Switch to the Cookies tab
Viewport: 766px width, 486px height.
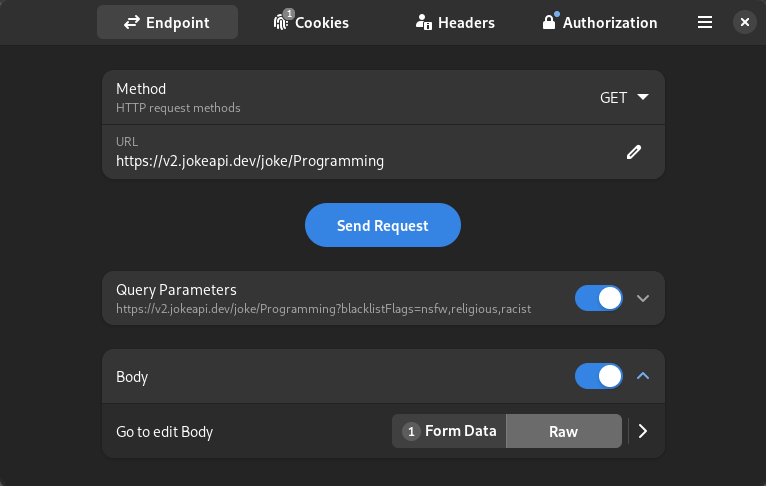point(311,22)
